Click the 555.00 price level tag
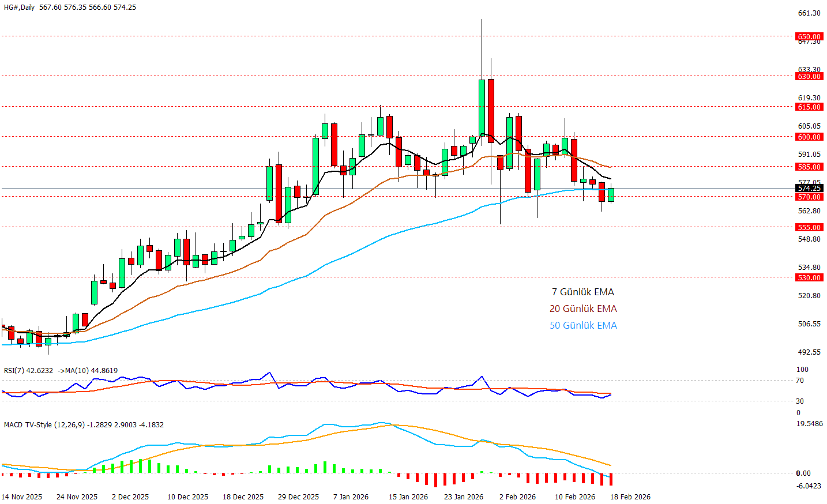Viewport: 827px width, 504px height. click(809, 227)
